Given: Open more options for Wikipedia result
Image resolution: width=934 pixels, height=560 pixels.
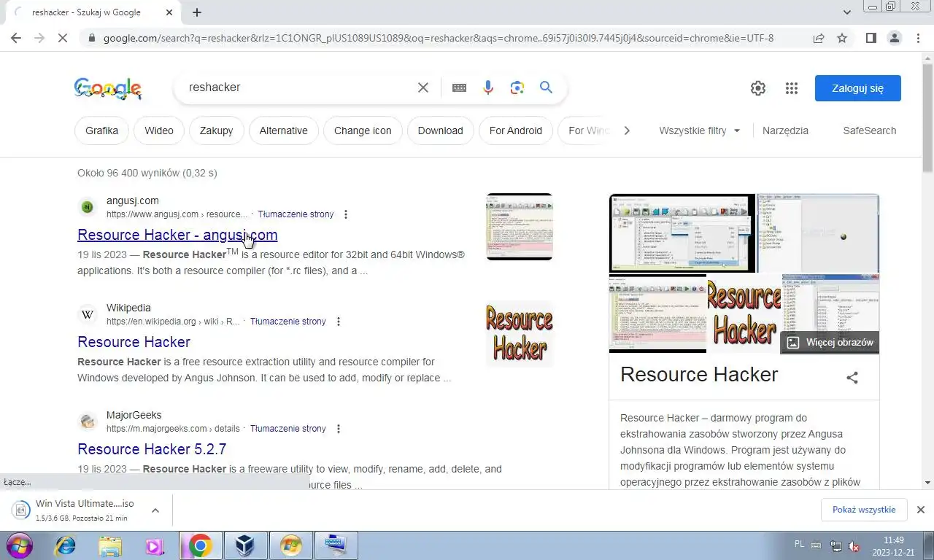Looking at the screenshot, I should pyautogui.click(x=338, y=322).
